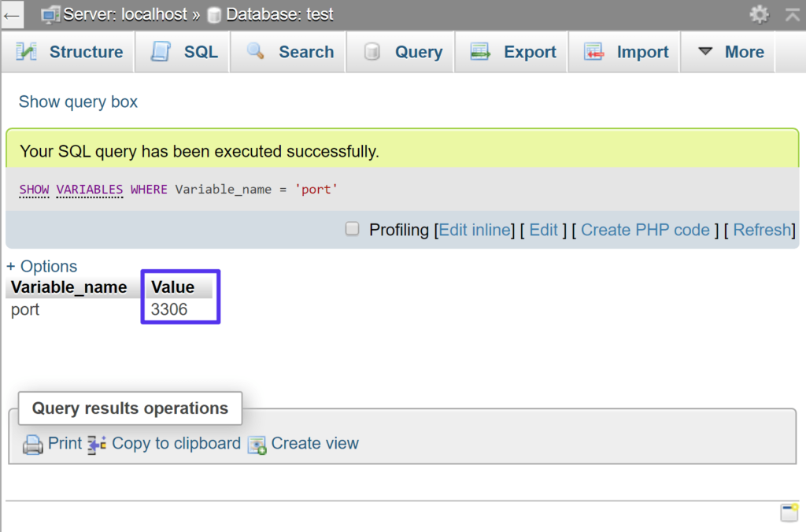Expand the Options section
The width and height of the screenshot is (806, 532).
click(x=42, y=266)
